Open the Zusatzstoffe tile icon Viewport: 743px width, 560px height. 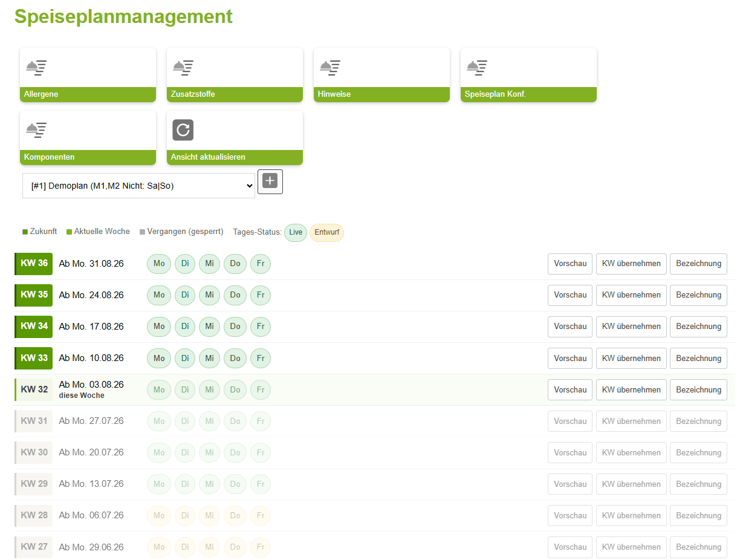click(183, 67)
